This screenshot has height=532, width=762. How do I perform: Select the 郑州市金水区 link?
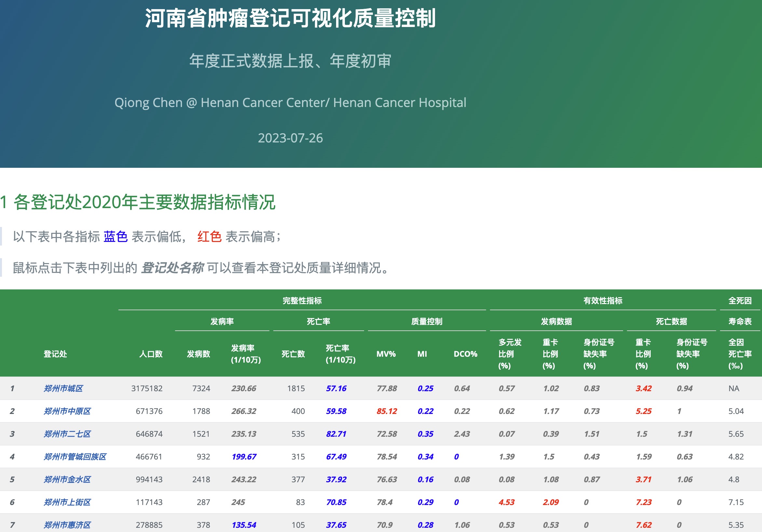tap(67, 479)
